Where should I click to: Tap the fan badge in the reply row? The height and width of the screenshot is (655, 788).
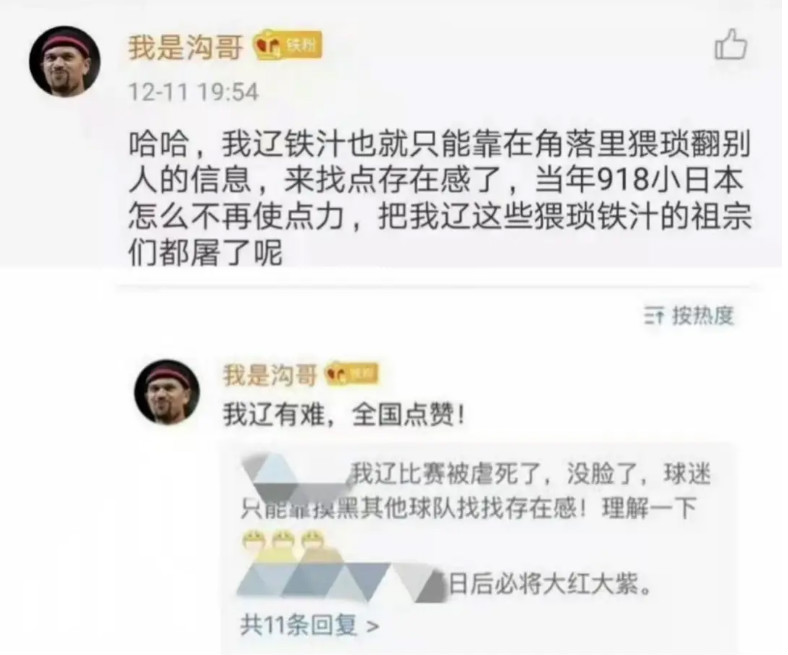352,374
